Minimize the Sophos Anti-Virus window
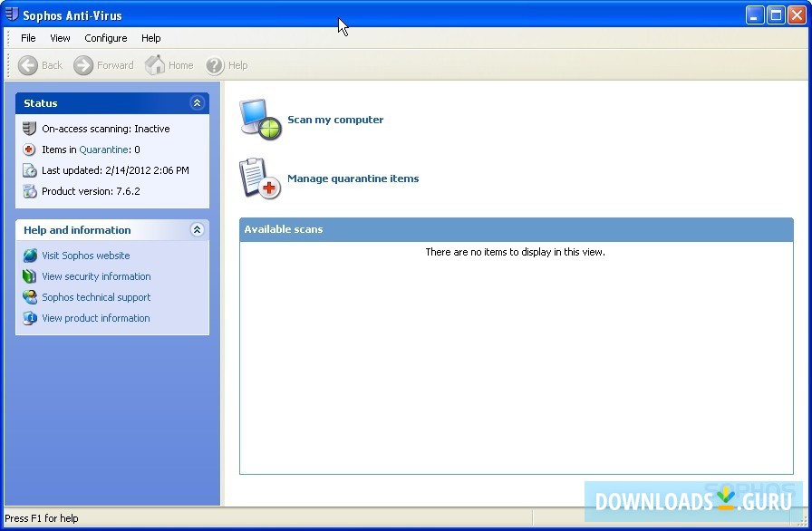This screenshot has width=812, height=531. point(755,15)
